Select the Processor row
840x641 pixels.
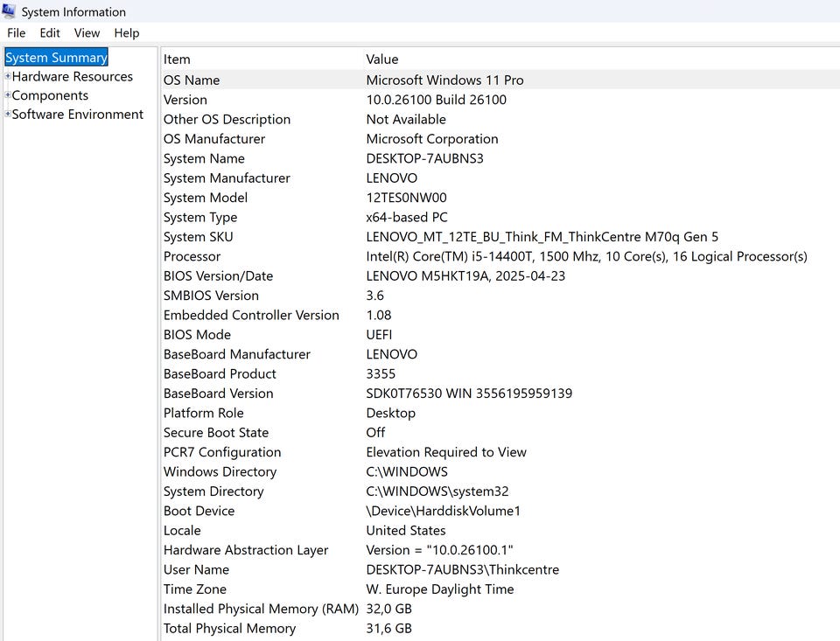click(x=192, y=257)
